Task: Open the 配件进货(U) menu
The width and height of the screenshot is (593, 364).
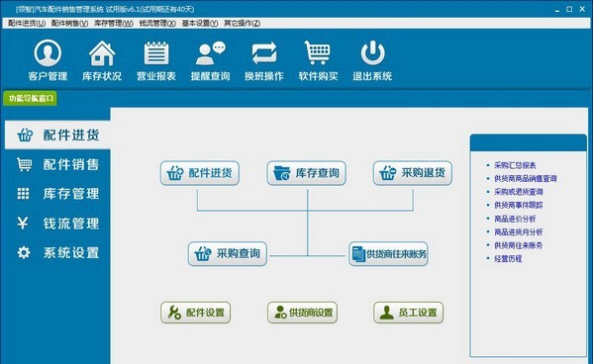Action: pos(27,23)
